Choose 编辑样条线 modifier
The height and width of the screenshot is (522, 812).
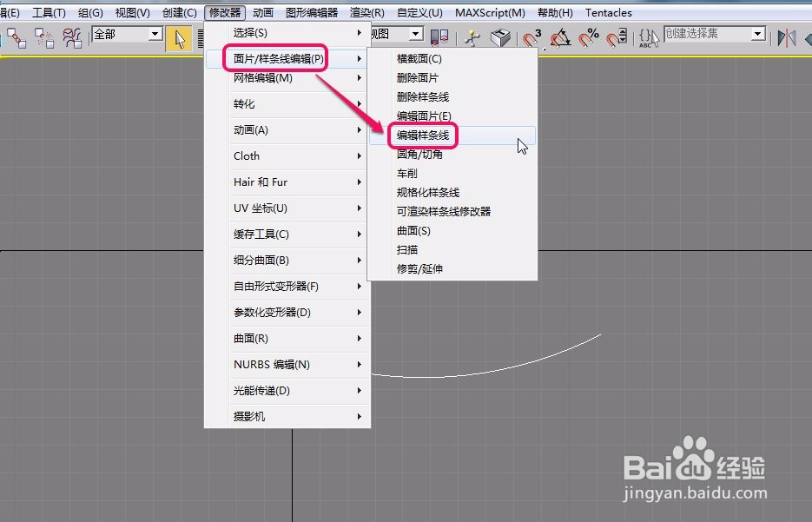[452, 135]
